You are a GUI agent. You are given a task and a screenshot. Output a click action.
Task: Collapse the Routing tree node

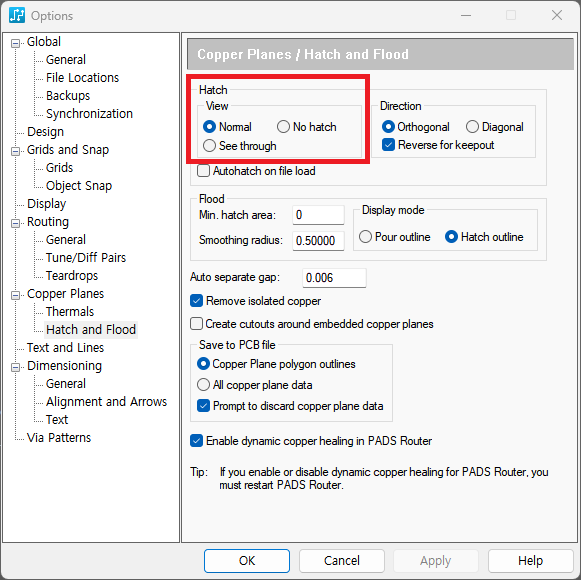pos(15,223)
